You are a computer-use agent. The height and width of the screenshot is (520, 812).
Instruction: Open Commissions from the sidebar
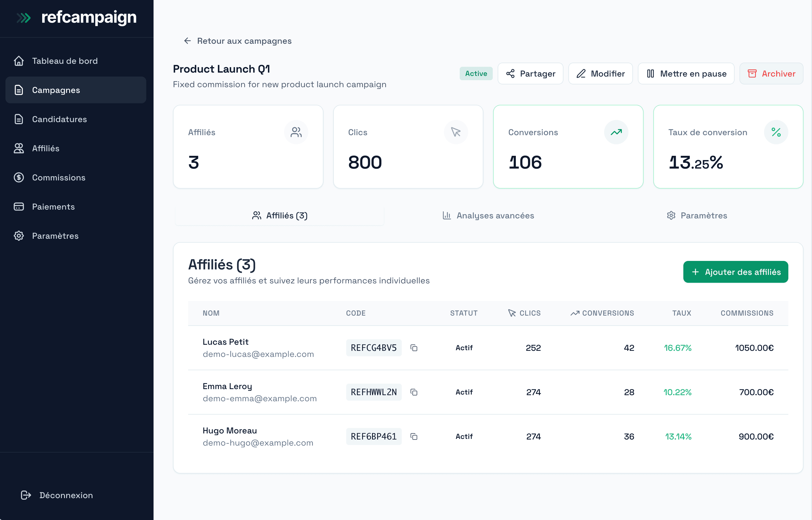[x=58, y=178]
